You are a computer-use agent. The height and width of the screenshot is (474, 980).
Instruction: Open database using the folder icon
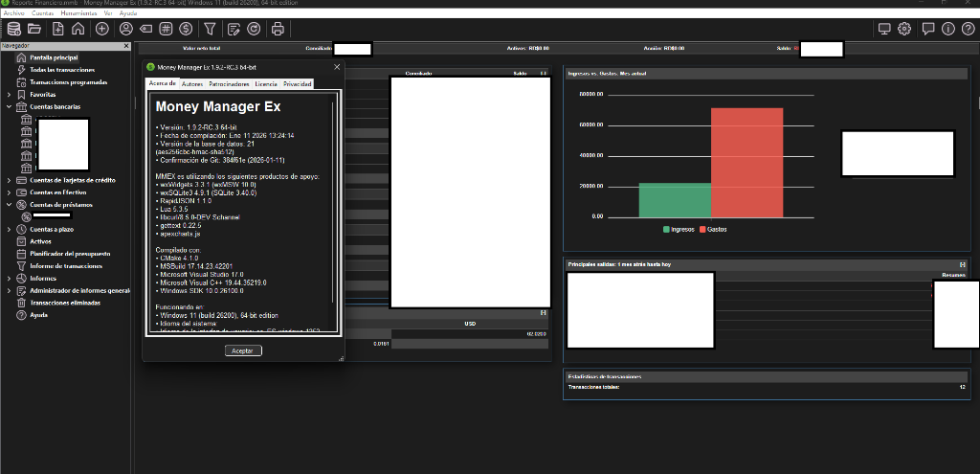point(33,29)
